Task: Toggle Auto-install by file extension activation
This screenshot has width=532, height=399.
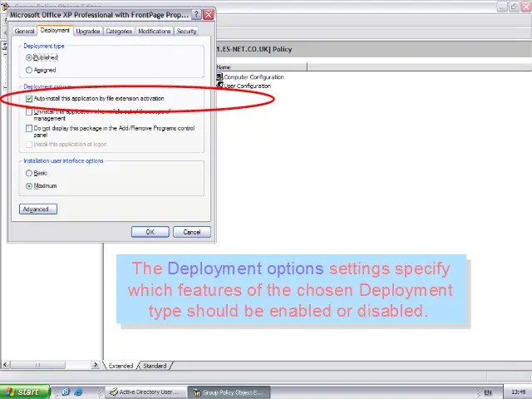Action: point(29,98)
